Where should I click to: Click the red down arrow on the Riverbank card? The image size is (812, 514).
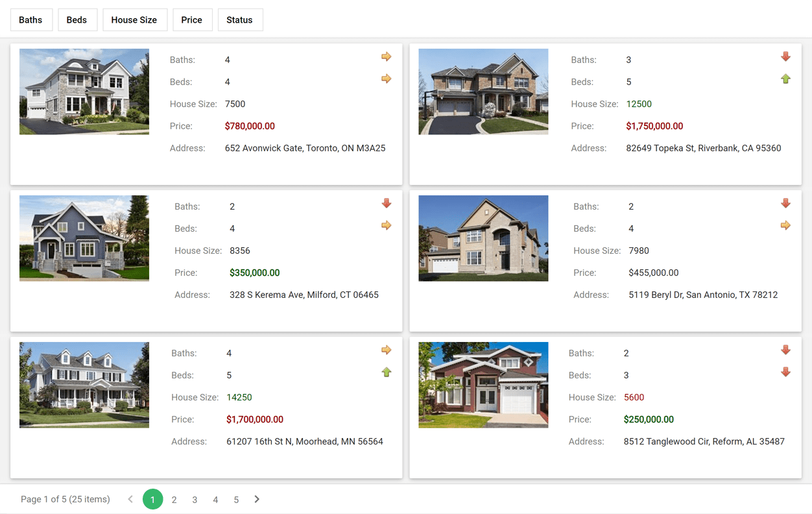point(785,57)
